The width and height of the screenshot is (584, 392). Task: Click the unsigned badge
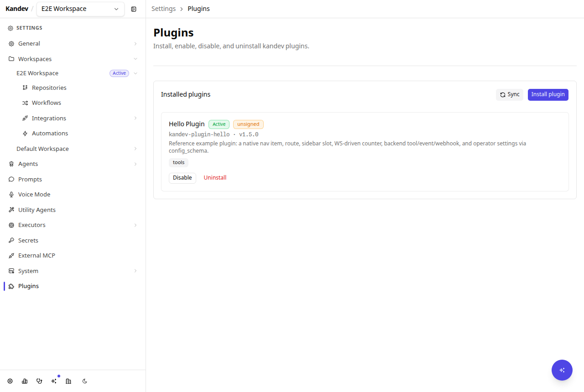[x=248, y=124]
